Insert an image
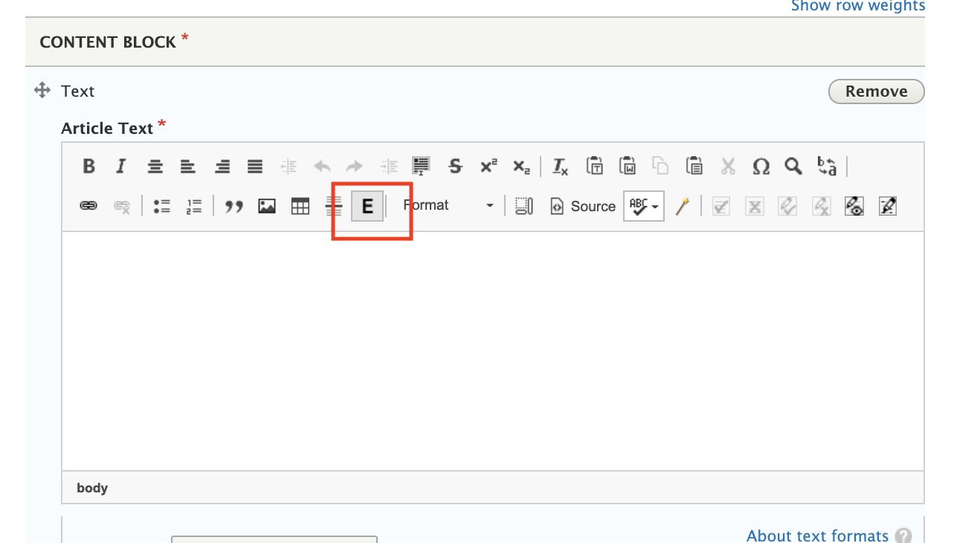 tap(267, 206)
